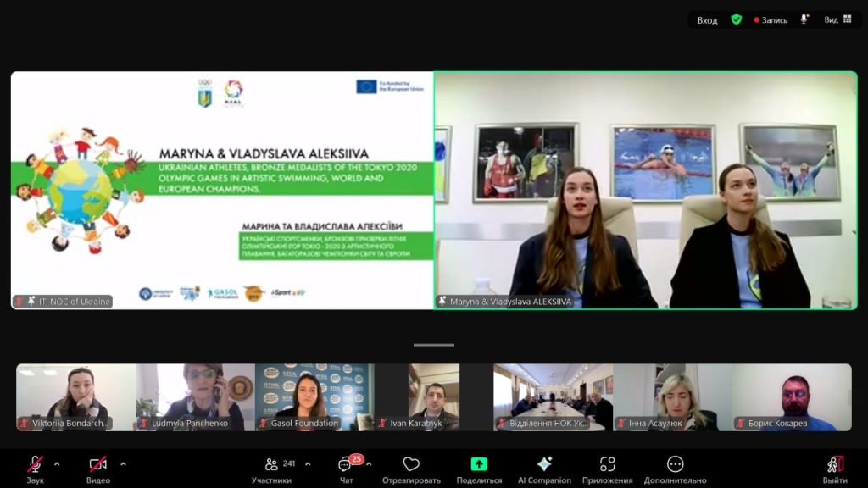
Task: Open the Участники participants panel
Action: tap(271, 469)
